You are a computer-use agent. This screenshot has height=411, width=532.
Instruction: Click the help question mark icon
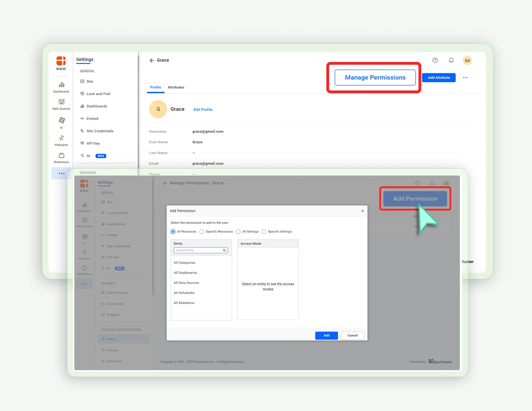[x=435, y=60]
